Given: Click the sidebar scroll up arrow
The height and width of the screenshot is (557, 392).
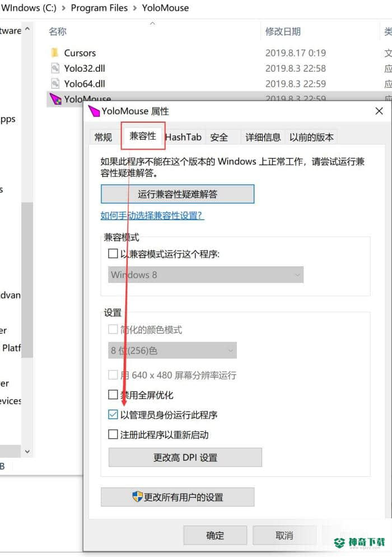Looking at the screenshot, I should 27,29.
